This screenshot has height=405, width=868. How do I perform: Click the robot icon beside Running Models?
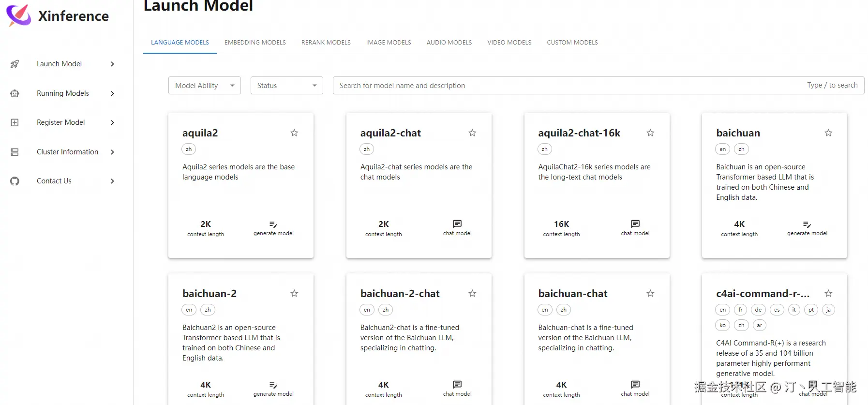(15, 93)
